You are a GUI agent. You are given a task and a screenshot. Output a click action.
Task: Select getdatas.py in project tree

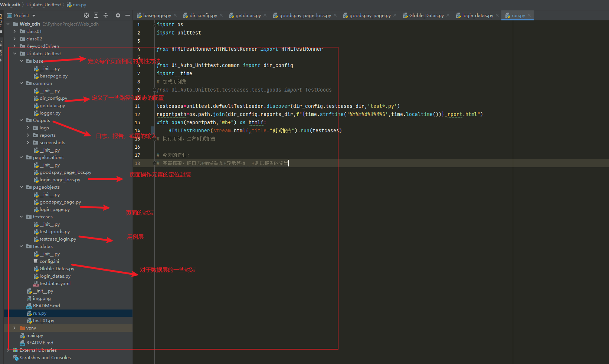click(x=52, y=106)
